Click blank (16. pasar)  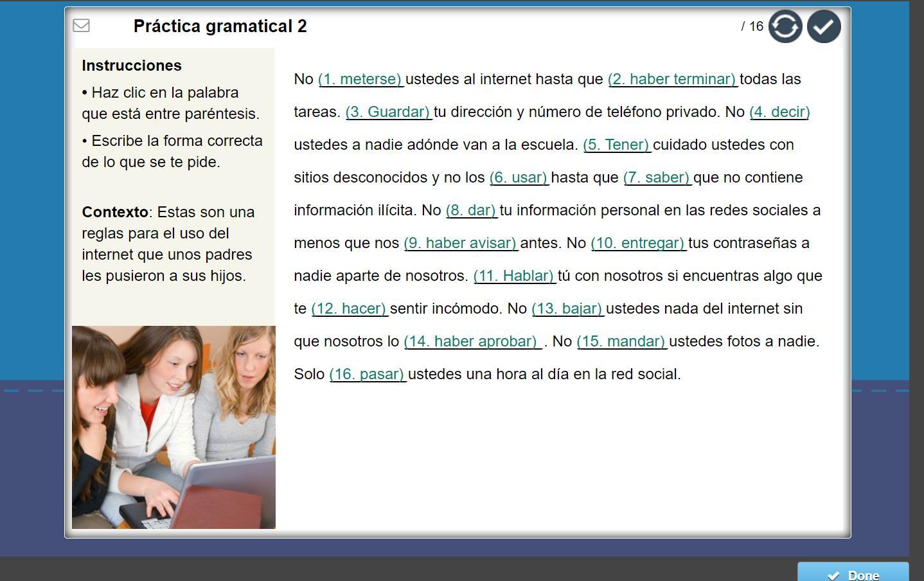[367, 374]
